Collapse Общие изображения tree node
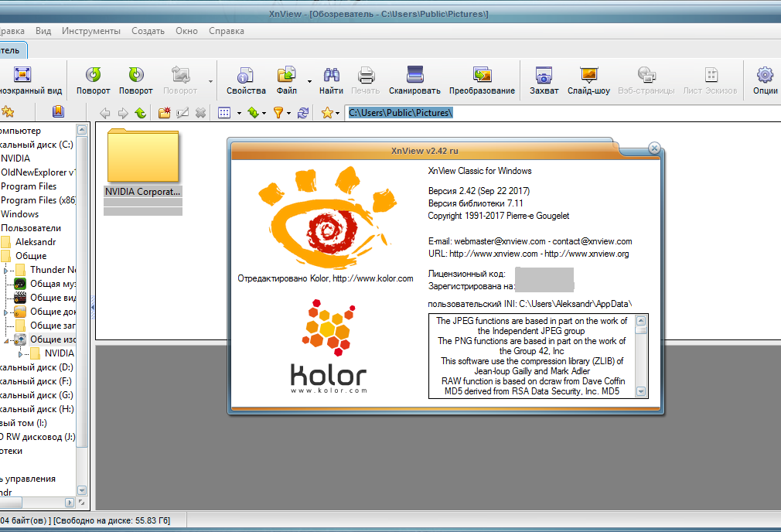 (x=6, y=340)
